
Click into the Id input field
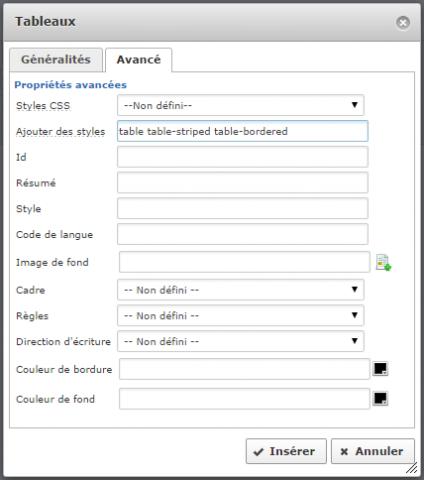tap(243, 157)
